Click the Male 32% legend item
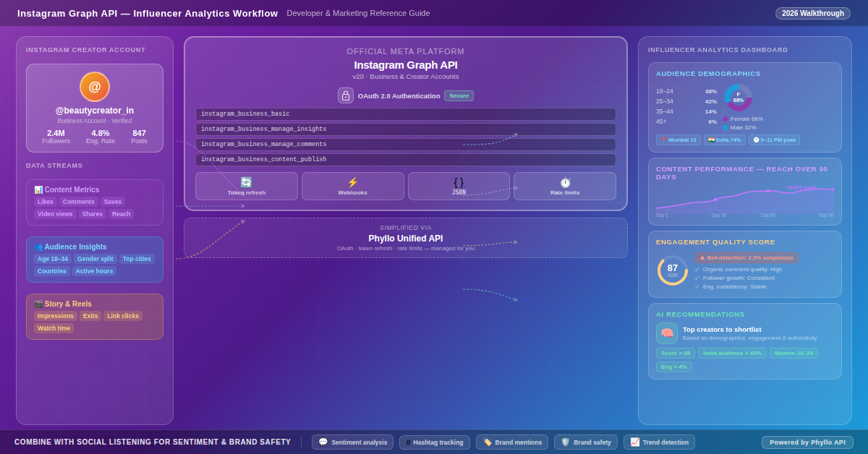The height and width of the screenshot is (454, 868). pos(739,127)
